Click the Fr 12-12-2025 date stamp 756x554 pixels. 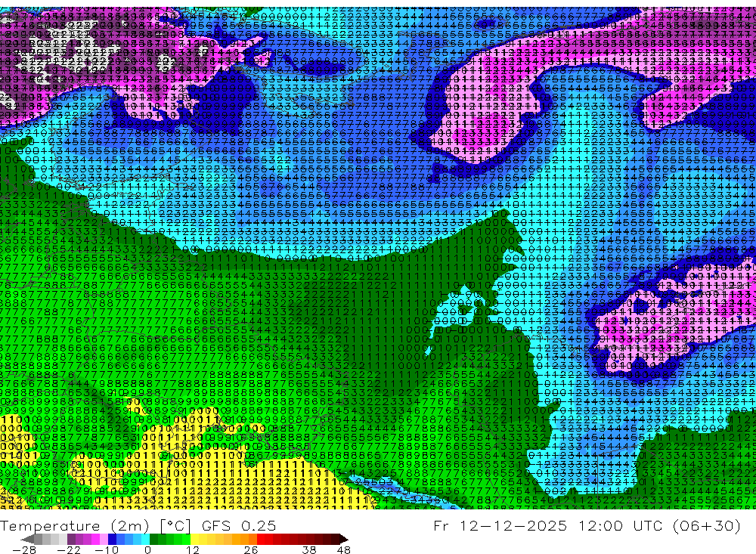[500, 525]
